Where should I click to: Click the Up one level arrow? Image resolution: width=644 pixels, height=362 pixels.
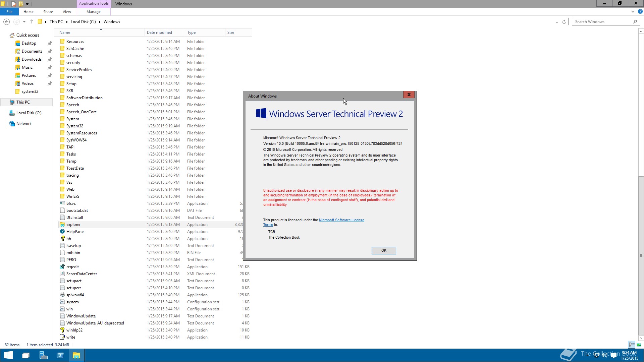32,22
